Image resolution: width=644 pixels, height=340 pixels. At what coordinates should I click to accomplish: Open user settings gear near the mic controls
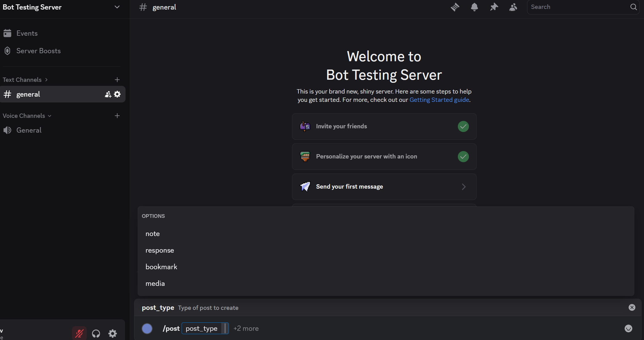click(x=112, y=333)
